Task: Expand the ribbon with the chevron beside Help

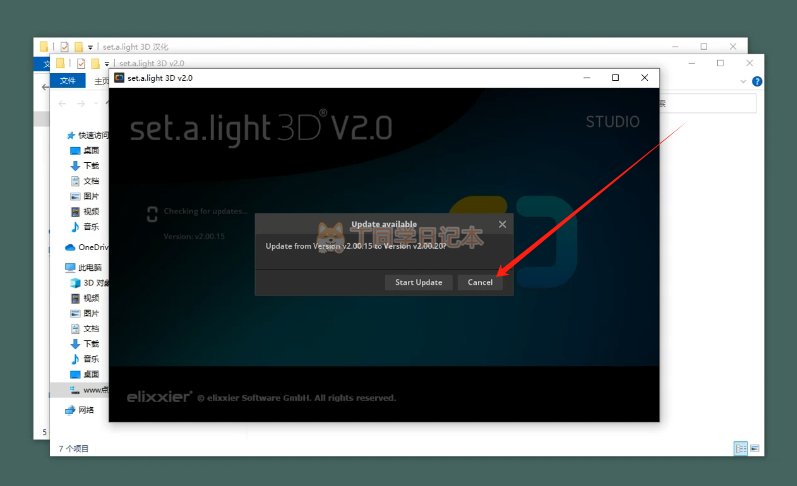Action: (743, 81)
